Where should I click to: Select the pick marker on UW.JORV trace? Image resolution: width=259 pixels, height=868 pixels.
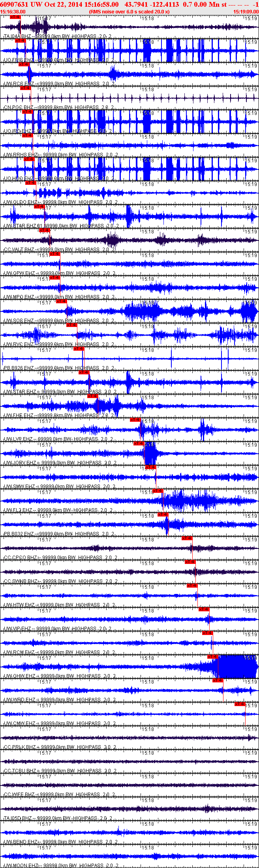click(139, 443)
